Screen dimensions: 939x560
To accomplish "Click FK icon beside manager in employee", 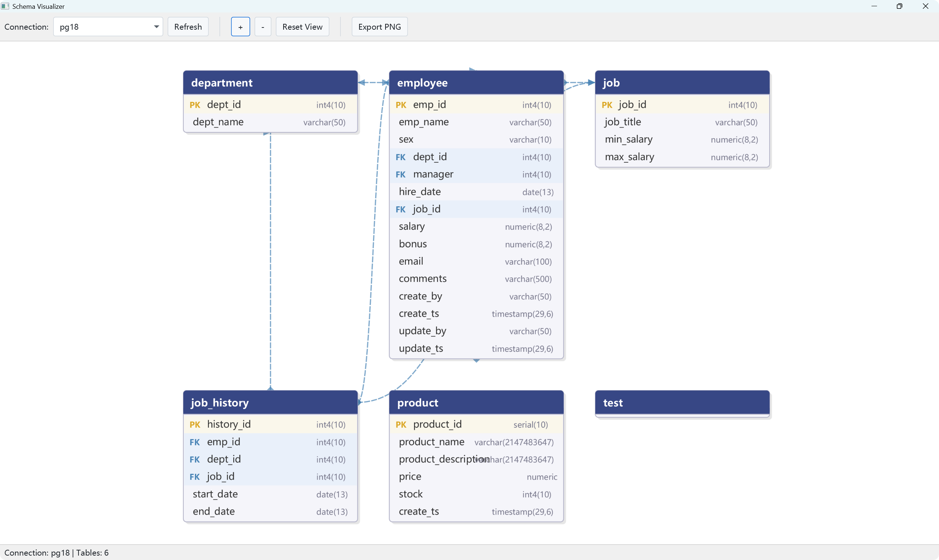I will coord(401,174).
